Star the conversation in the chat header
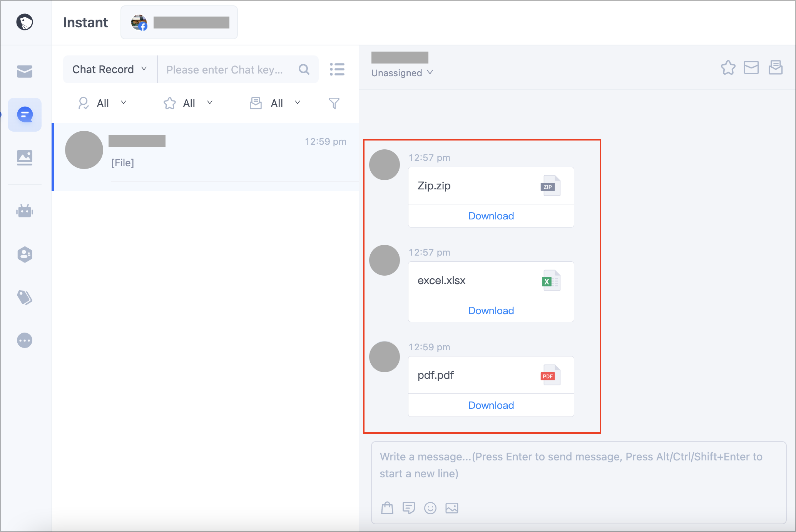796x532 pixels. point(728,68)
